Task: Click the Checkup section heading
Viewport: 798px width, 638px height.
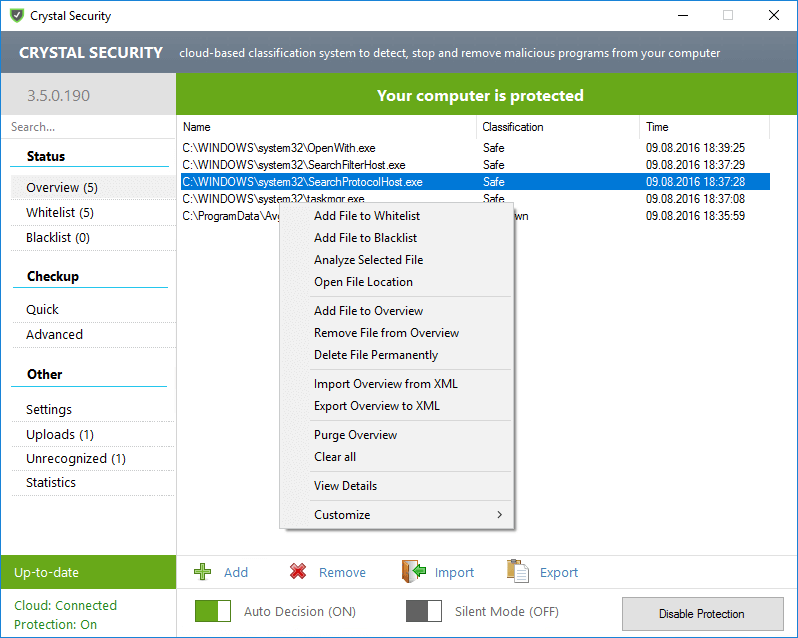Action: tap(53, 276)
